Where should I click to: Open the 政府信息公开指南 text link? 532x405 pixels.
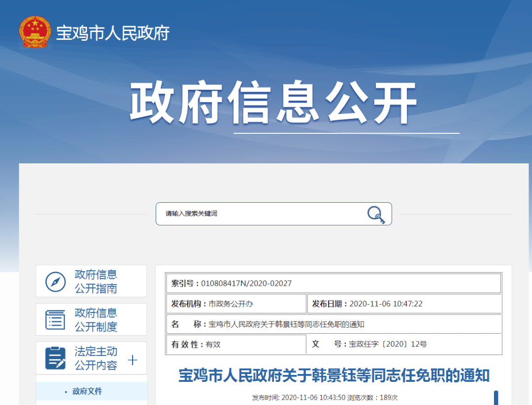tap(96, 281)
